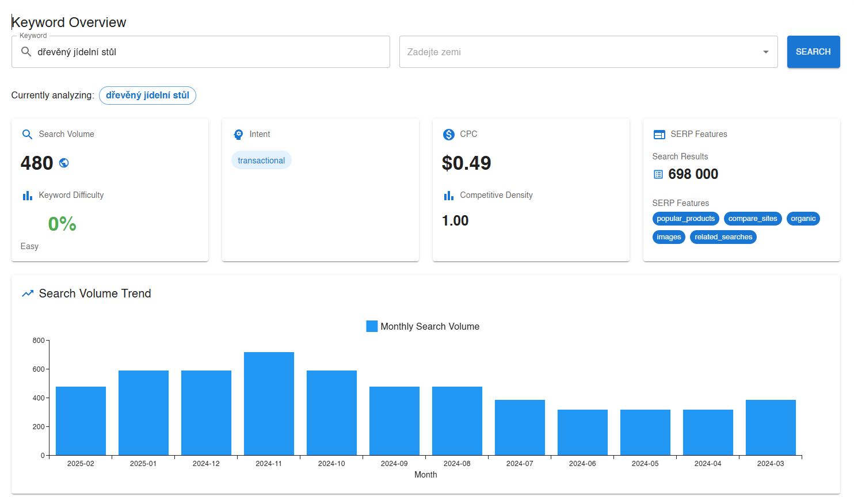The width and height of the screenshot is (854, 504).
Task: Click the 2024-11 bar in chart
Action: pos(269,403)
